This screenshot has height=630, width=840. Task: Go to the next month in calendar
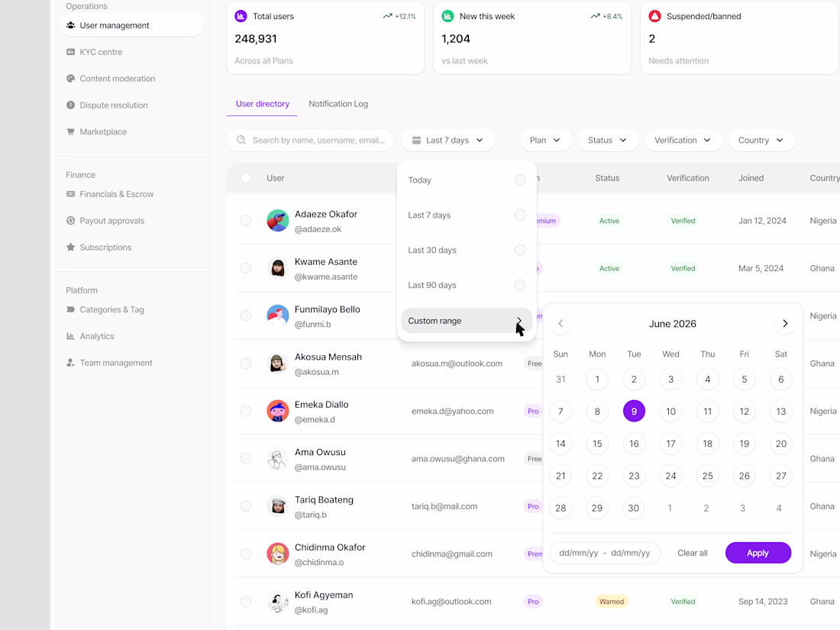pos(785,324)
